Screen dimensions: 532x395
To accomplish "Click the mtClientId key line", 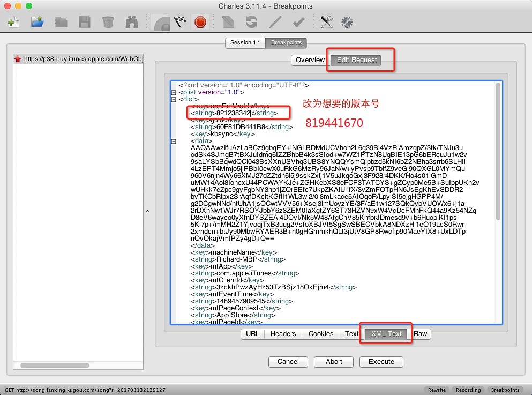I will click(x=227, y=280).
